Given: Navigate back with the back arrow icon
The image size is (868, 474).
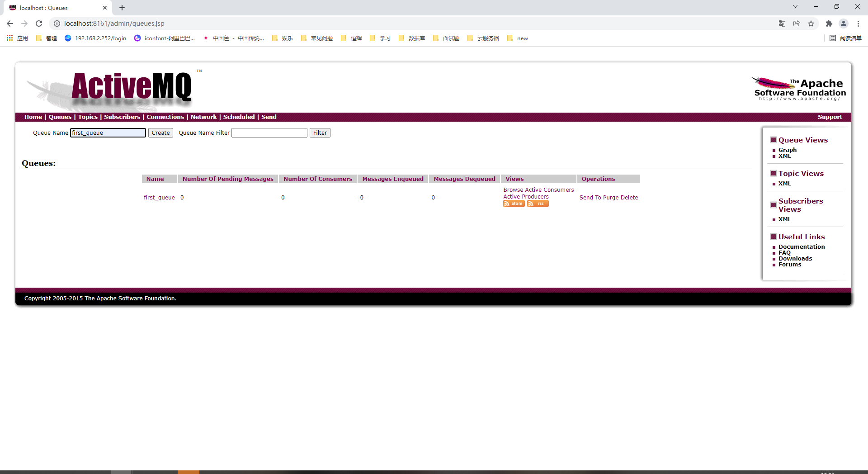Looking at the screenshot, I should 10,24.
